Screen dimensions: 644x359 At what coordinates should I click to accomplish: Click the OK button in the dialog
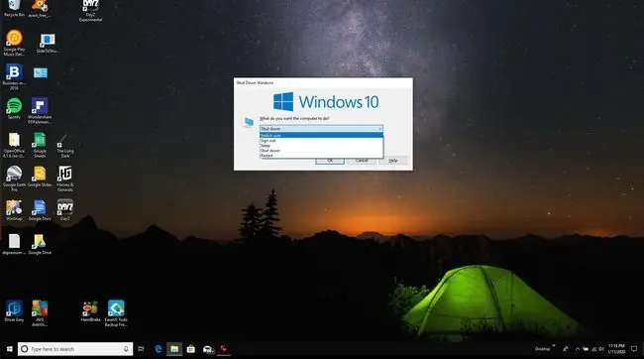(330, 161)
